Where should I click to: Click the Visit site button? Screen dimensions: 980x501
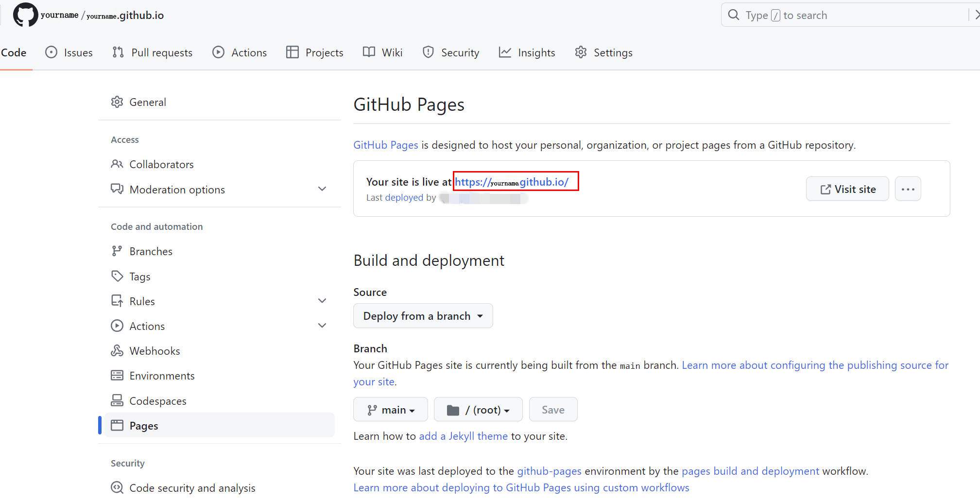click(x=847, y=189)
